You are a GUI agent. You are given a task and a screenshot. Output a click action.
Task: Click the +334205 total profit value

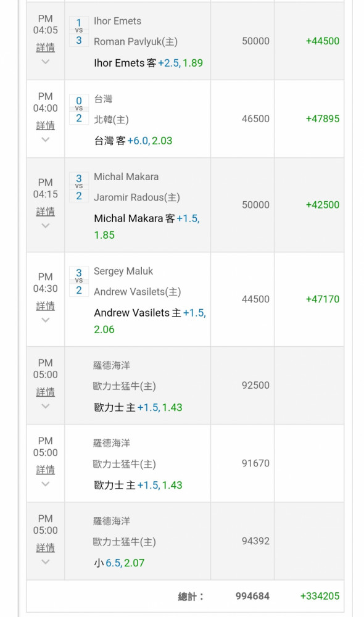click(320, 596)
